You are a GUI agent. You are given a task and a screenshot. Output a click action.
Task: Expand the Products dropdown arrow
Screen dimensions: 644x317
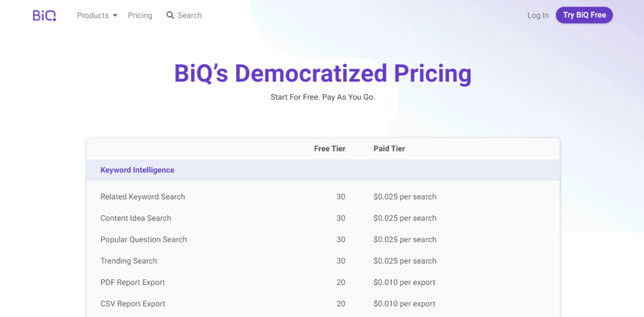(115, 16)
